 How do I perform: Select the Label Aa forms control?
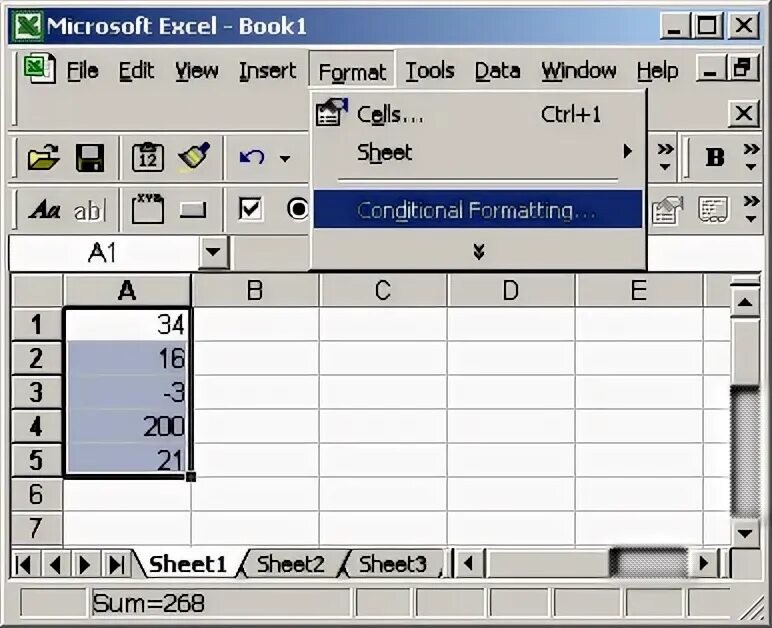(44, 210)
